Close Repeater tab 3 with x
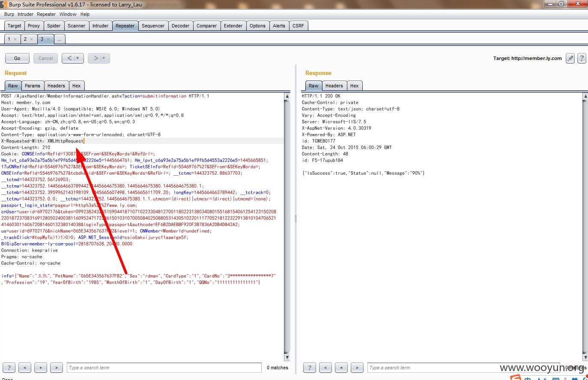 (x=48, y=39)
